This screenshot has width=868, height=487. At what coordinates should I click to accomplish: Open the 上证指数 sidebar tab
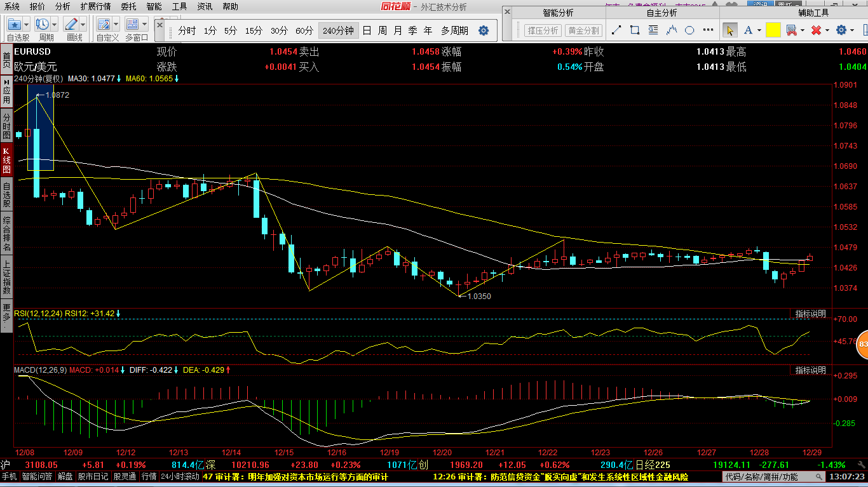[6, 277]
